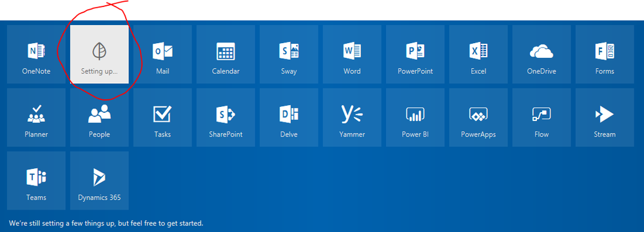Open the PowerApps tile
The width and height of the screenshot is (644, 232).
(x=478, y=117)
